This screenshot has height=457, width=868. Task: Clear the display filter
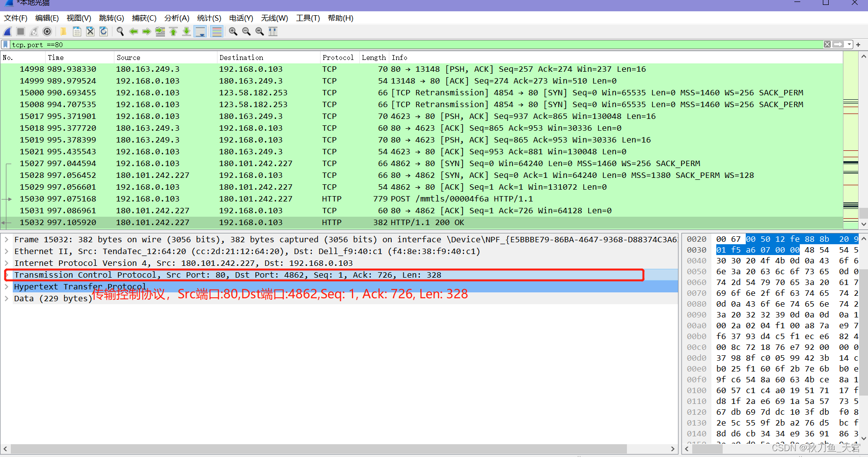[827, 44]
